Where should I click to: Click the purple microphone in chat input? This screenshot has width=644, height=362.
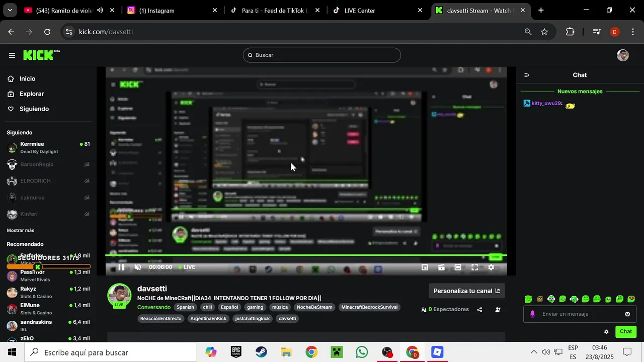(x=533, y=314)
